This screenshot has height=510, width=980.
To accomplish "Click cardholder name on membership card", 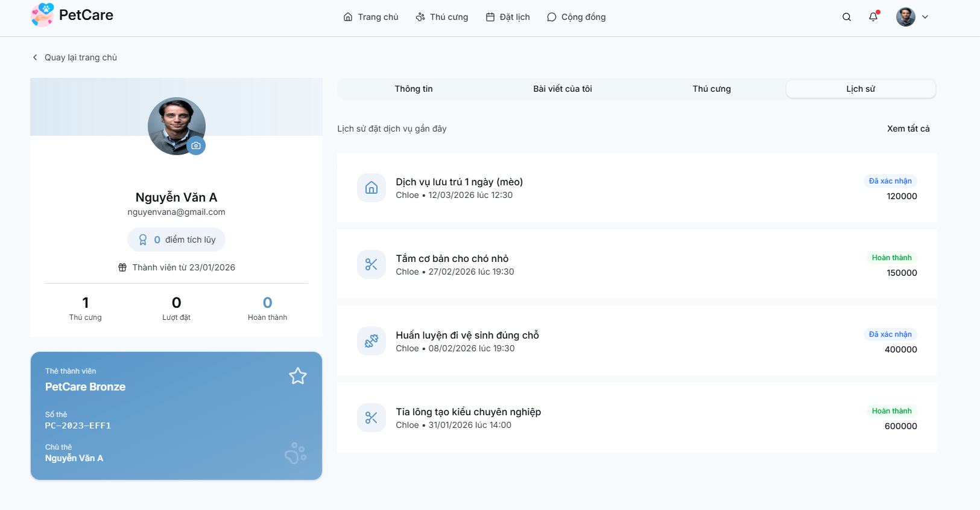I will pos(74,458).
